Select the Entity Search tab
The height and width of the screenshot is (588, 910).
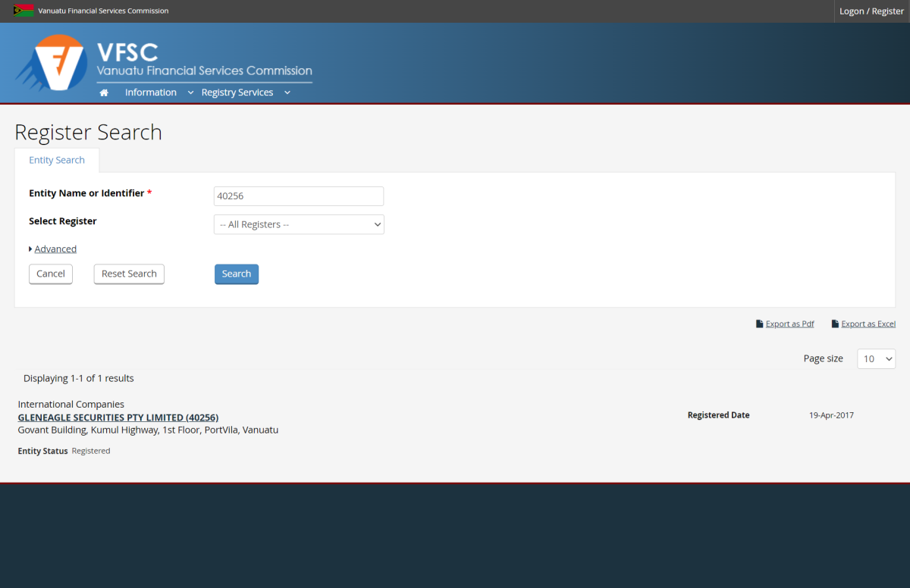(x=57, y=160)
